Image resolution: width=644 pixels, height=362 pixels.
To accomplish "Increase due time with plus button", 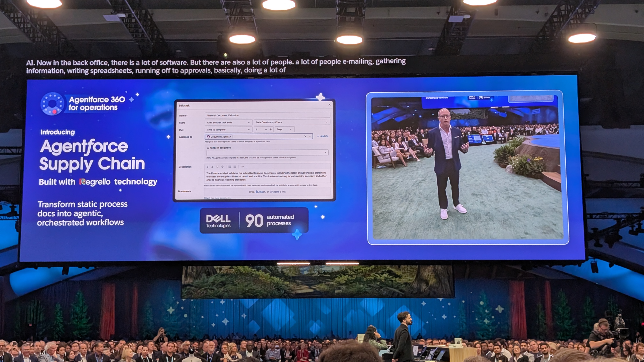I will click(x=271, y=129).
